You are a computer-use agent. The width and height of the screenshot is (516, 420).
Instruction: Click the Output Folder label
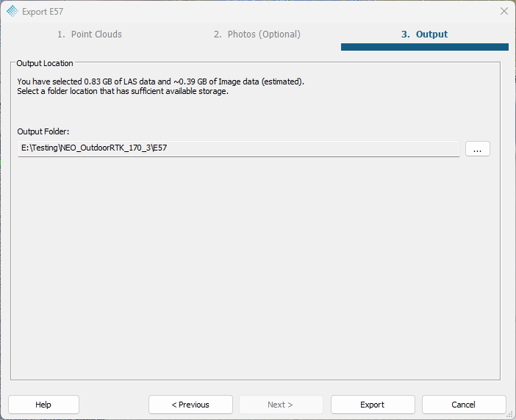tap(43, 131)
